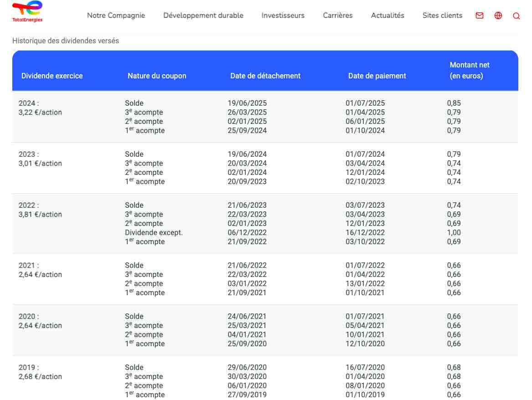Click payment date 05/04/2021
This screenshot has width=532, height=400.
point(365,325)
